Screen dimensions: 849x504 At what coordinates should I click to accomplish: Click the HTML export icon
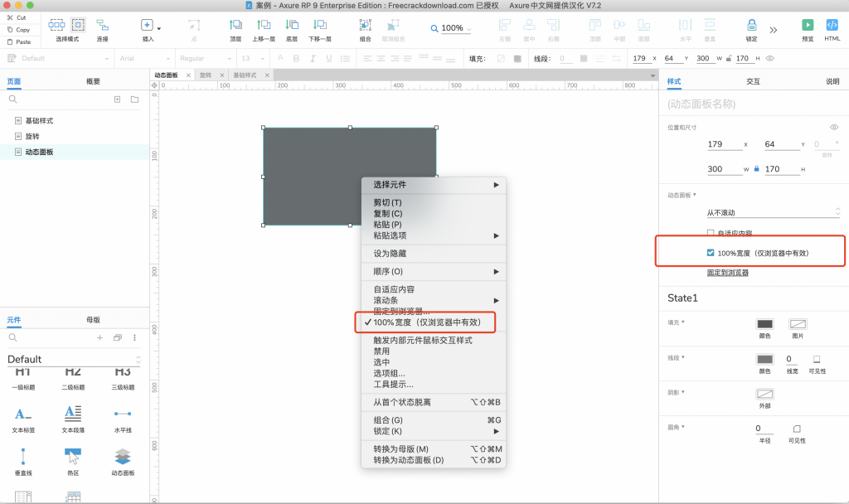coord(832,26)
